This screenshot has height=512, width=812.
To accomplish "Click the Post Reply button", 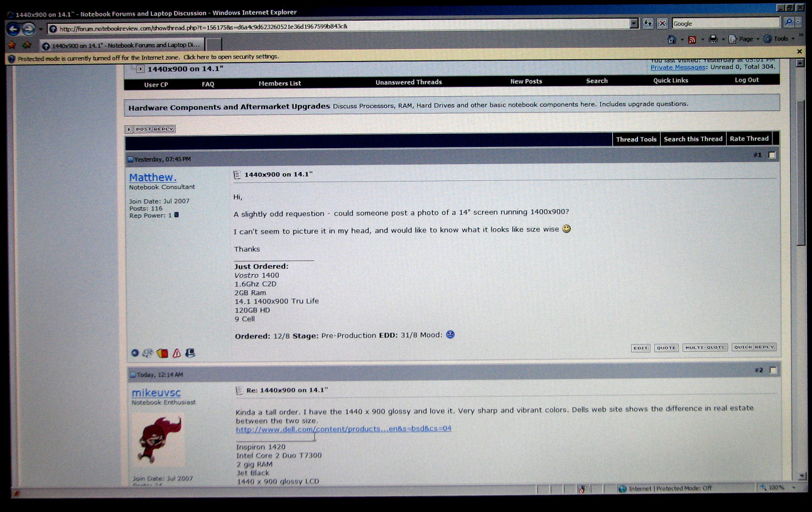I will coord(154,129).
